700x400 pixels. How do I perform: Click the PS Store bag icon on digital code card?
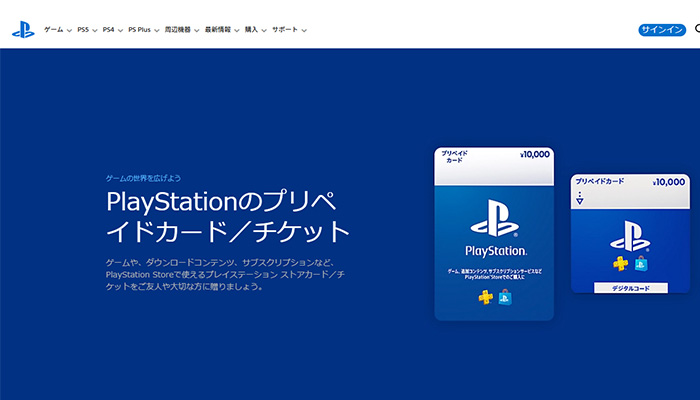coord(641,263)
